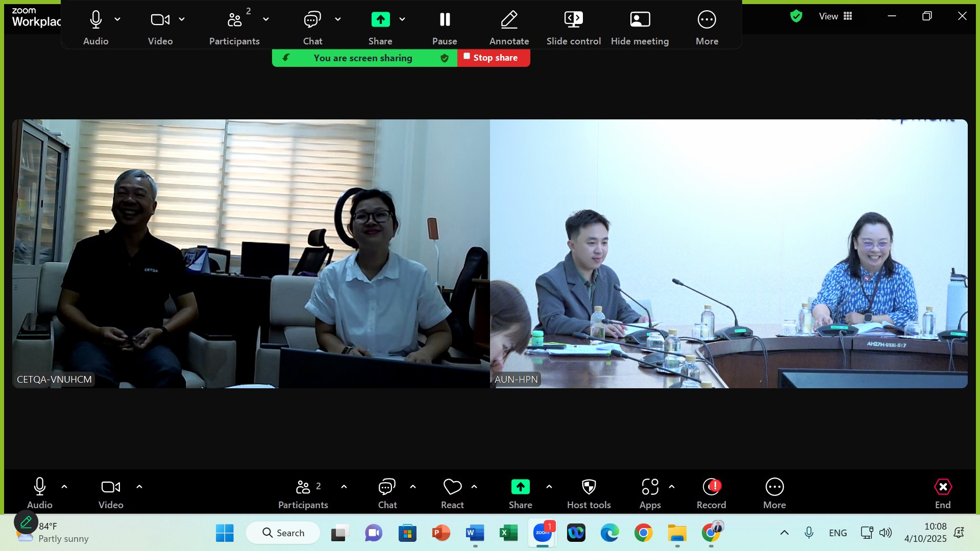Expand Participants chevron in the top toolbar
This screenshot has width=980, height=551.
[x=266, y=19]
